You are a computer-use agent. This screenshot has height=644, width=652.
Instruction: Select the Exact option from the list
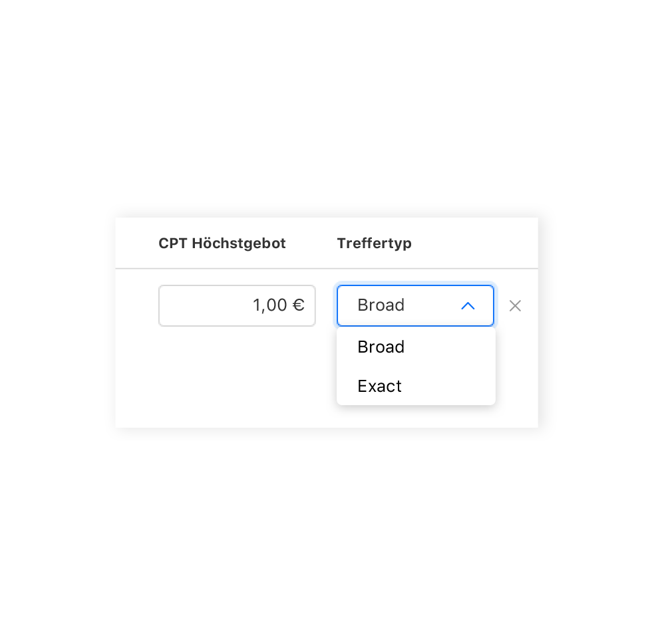click(380, 387)
